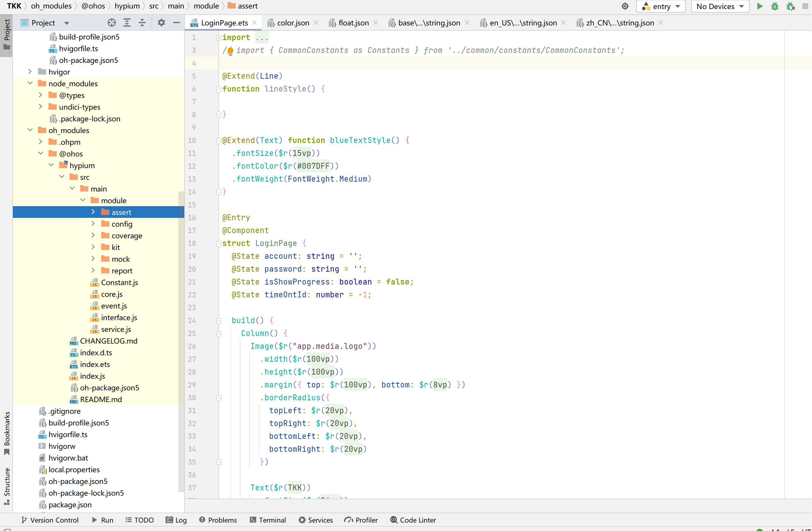
Task: Collapse the oh_modules folder
Action: [30, 130]
